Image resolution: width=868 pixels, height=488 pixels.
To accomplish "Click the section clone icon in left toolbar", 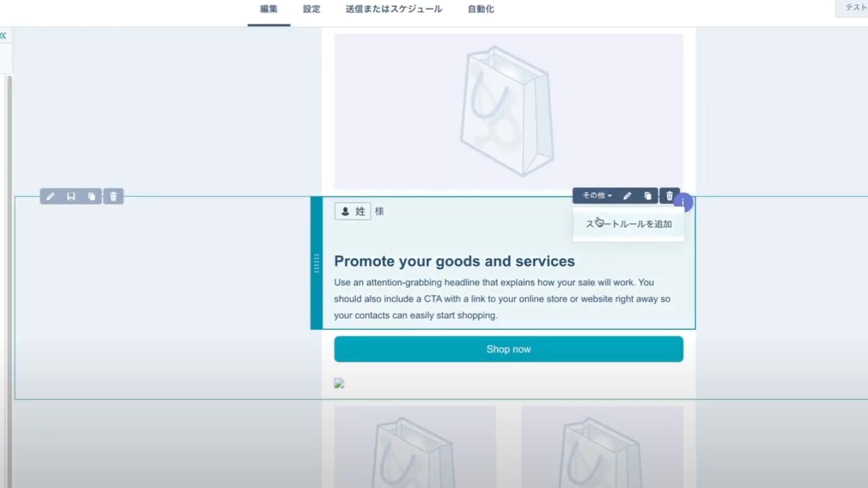I will 92,196.
